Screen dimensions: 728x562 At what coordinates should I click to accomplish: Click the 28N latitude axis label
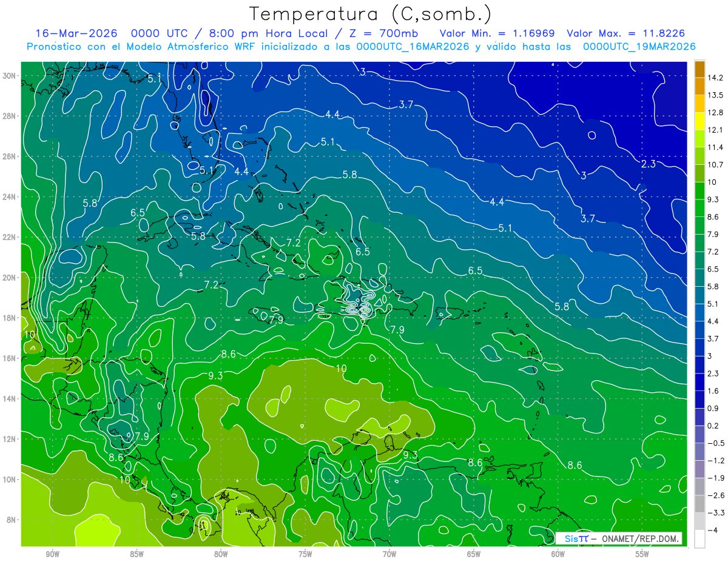[10, 116]
